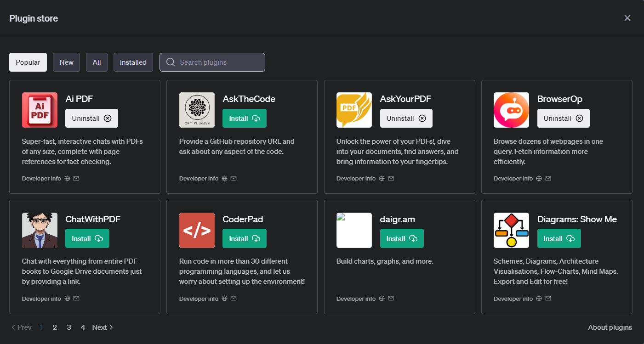
Task: Click the ChatWithPDF plugin title
Action: tap(93, 219)
